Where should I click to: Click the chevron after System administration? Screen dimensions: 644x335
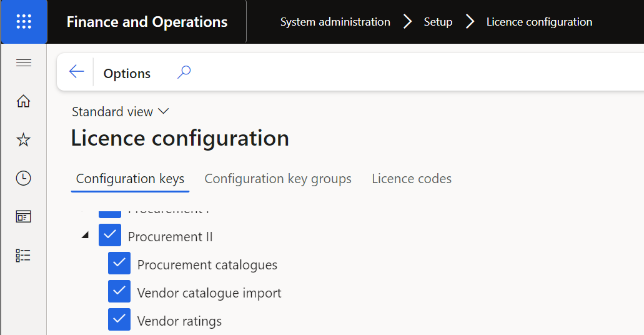click(x=407, y=21)
